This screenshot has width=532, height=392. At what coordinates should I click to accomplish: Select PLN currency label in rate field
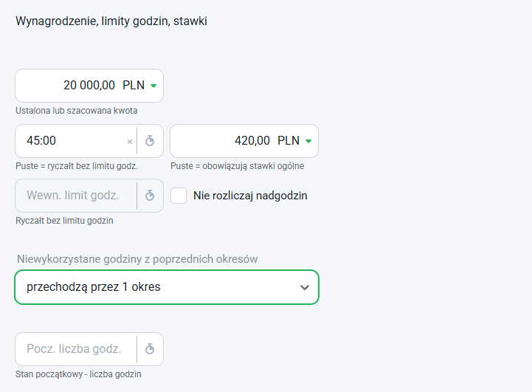(x=289, y=140)
